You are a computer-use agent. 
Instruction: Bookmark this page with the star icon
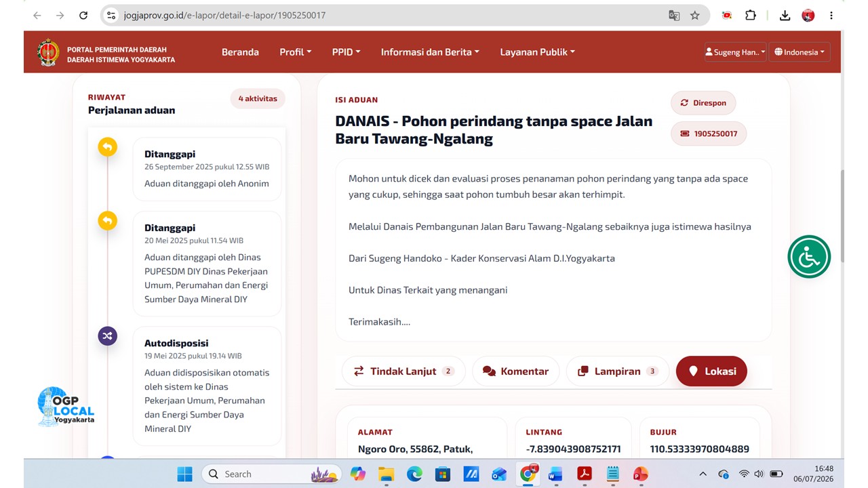point(695,15)
